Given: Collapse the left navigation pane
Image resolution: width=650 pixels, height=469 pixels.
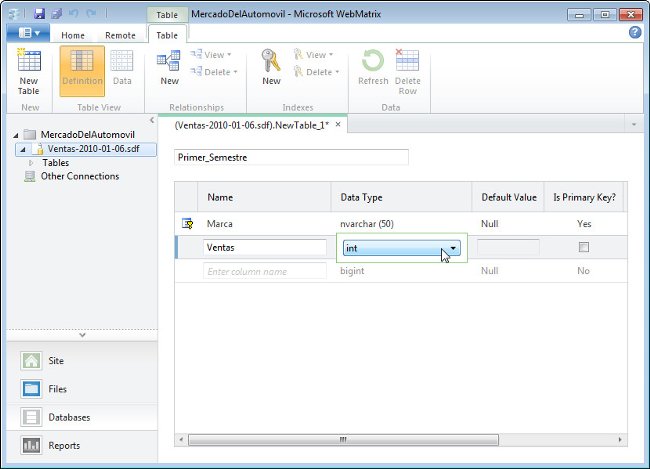Looking at the screenshot, I should (x=152, y=120).
